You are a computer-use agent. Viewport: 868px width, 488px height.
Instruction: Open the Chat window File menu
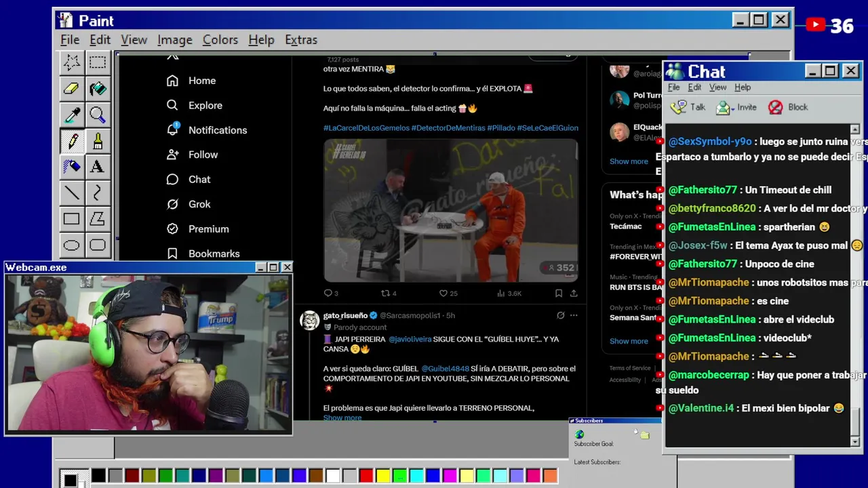673,87
